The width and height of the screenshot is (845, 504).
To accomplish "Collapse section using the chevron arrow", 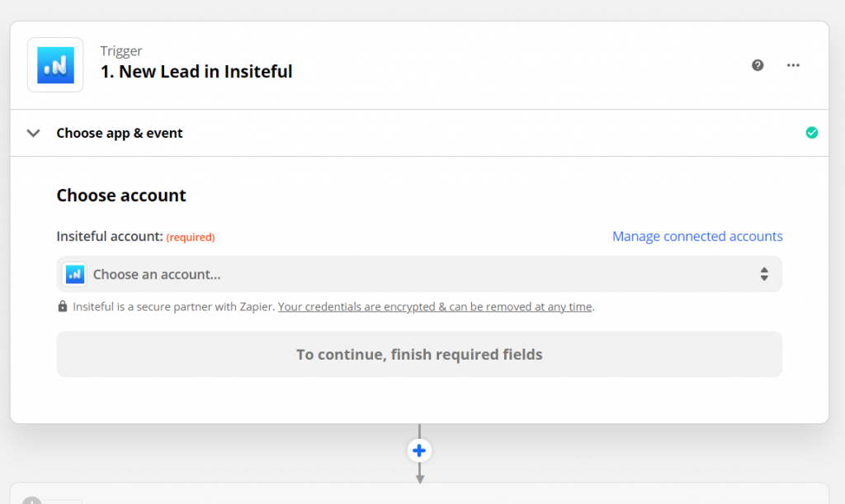I will pos(34,133).
